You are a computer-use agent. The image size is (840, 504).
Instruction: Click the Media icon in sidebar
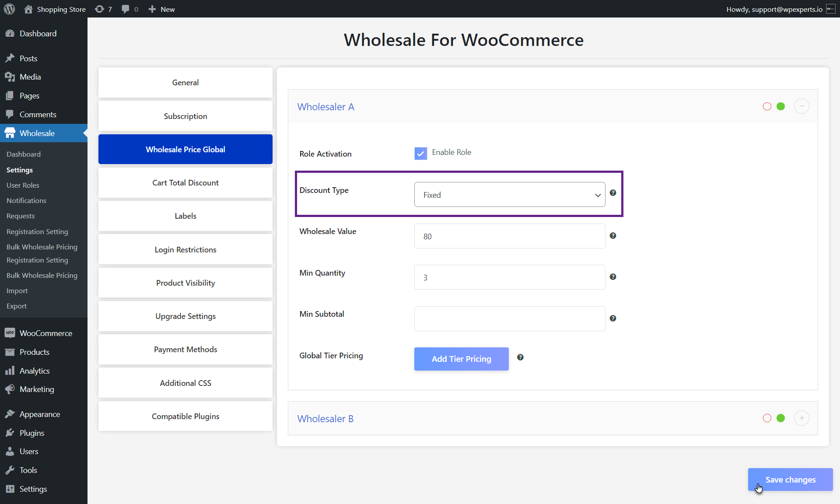point(10,77)
